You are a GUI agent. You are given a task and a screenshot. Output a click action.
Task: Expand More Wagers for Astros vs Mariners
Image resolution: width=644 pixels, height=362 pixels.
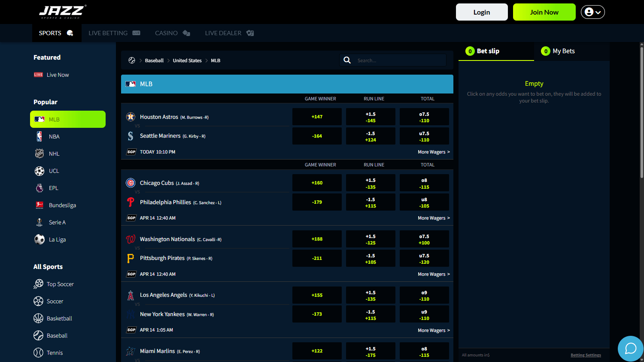click(434, 152)
